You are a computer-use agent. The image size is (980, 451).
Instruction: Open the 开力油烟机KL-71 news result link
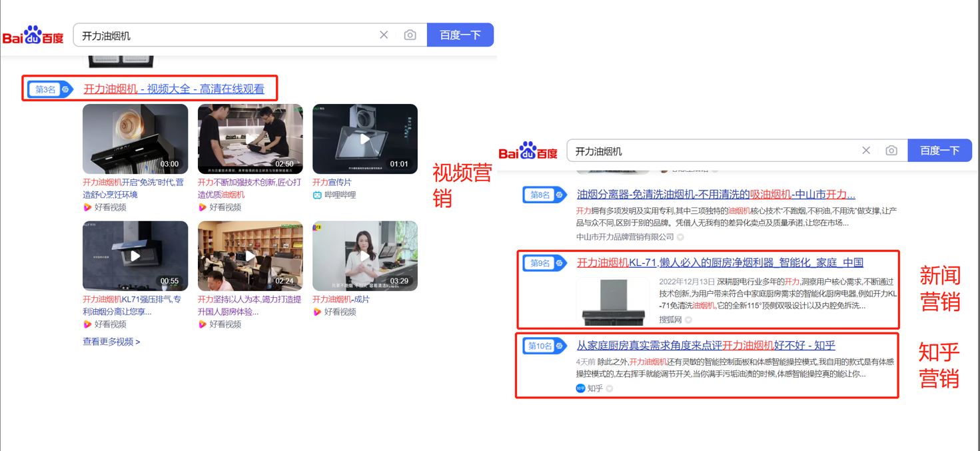pyautogui.click(x=720, y=262)
